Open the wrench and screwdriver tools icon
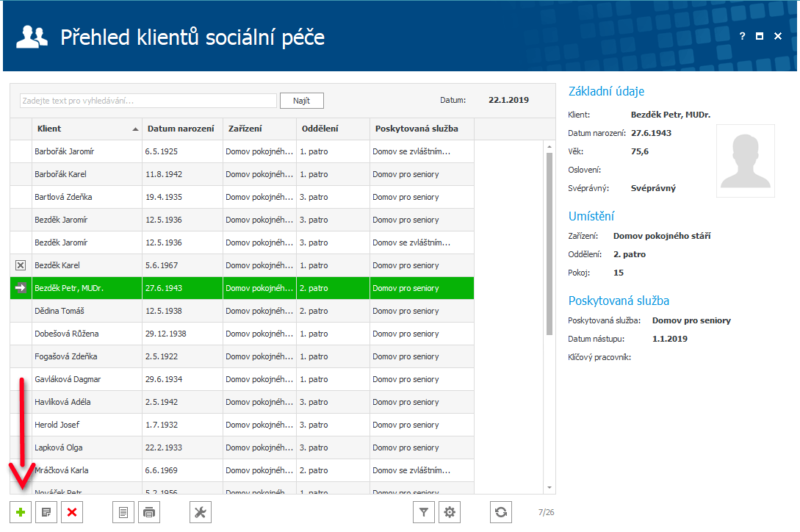This screenshot has height=532, width=800. point(201,512)
